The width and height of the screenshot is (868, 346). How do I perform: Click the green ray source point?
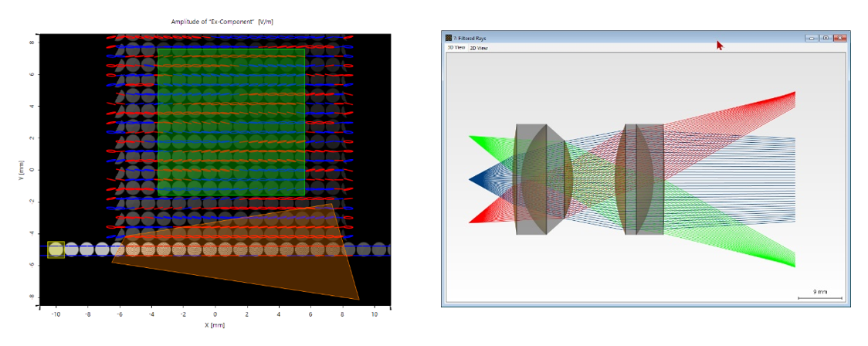[470, 137]
